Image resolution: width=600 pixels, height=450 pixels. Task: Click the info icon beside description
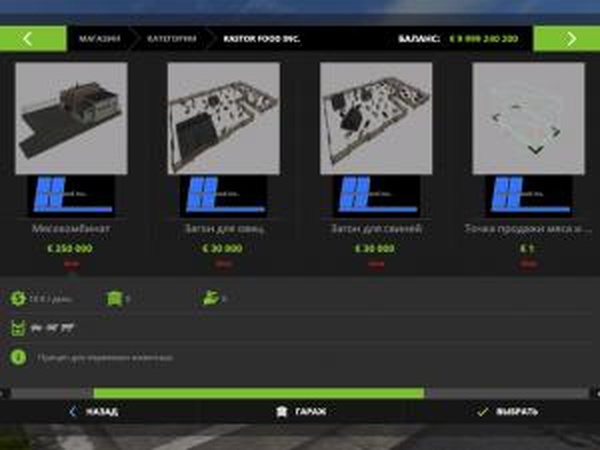click(x=18, y=357)
